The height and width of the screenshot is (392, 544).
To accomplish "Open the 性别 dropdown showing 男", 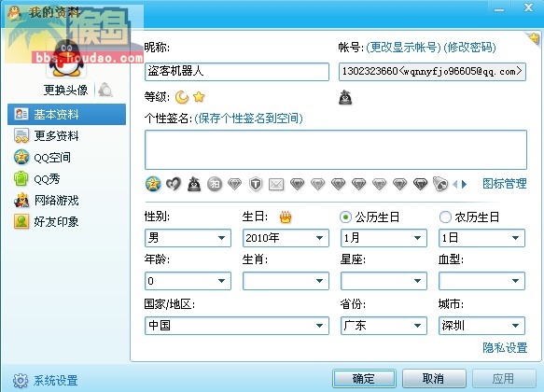I will [x=188, y=238].
